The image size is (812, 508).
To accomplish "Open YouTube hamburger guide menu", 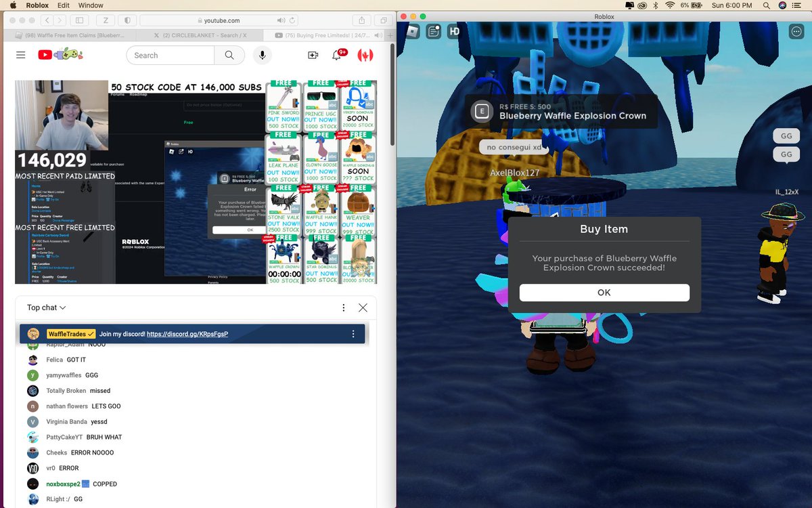I will 20,55.
